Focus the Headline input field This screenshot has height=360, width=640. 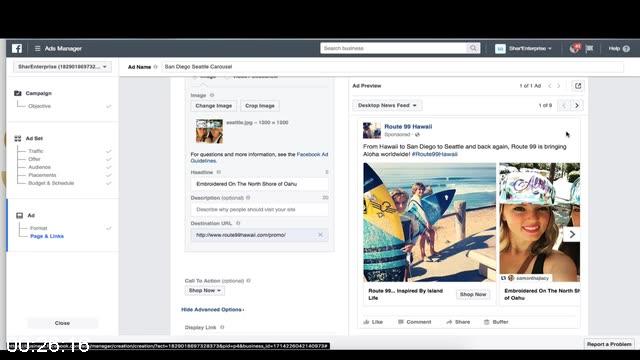pyautogui.click(x=259, y=184)
